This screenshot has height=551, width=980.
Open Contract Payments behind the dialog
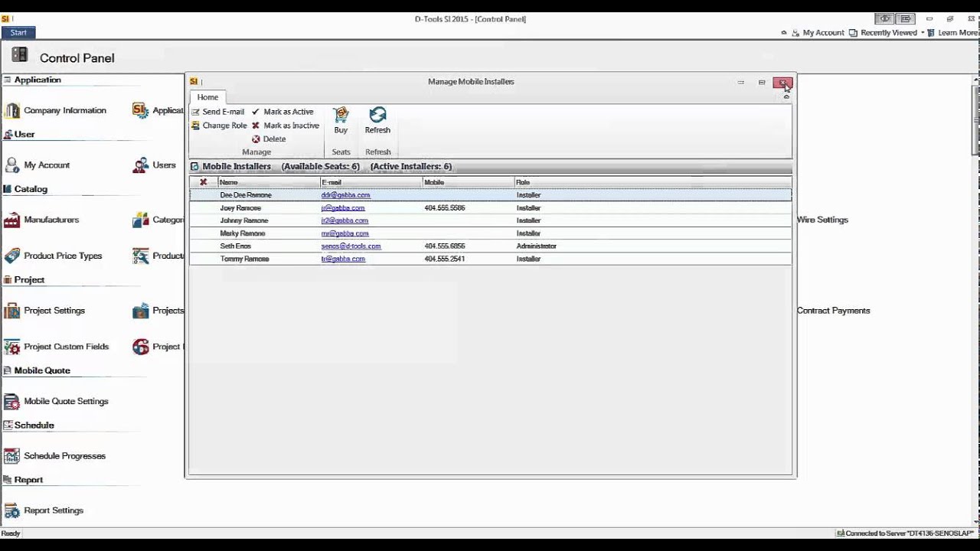point(833,311)
